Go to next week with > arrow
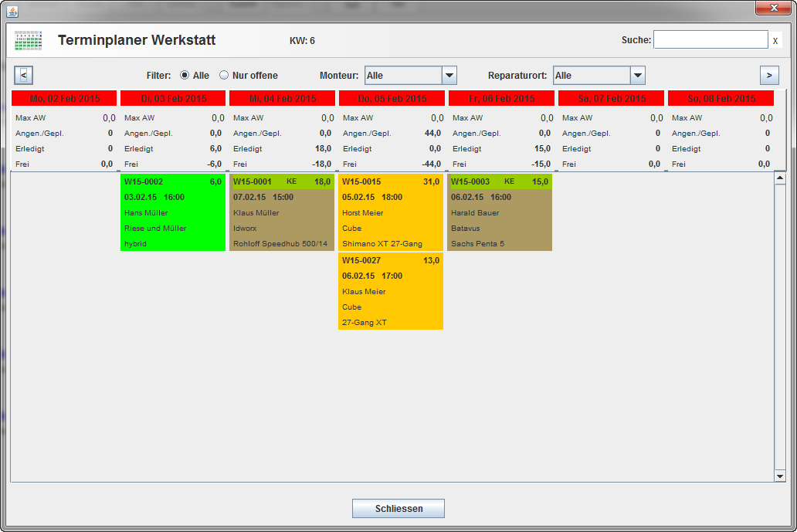The image size is (797, 532). click(x=768, y=75)
